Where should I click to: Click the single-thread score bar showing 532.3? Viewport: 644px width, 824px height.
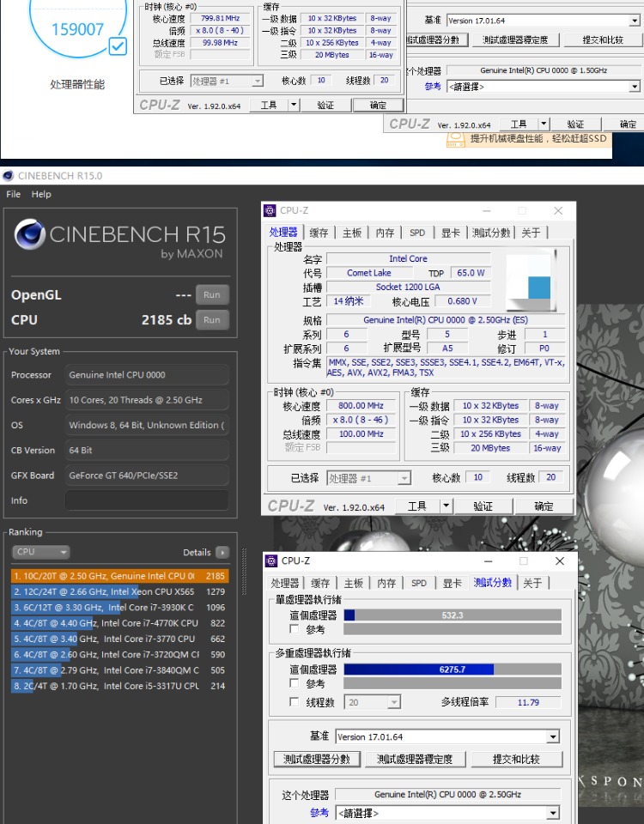point(453,615)
